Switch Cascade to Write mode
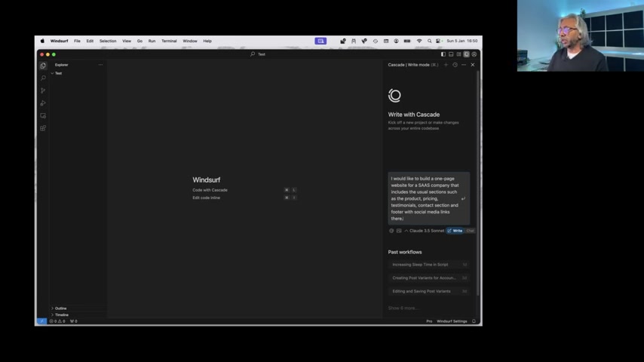Image resolution: width=644 pixels, height=362 pixels. [455, 231]
